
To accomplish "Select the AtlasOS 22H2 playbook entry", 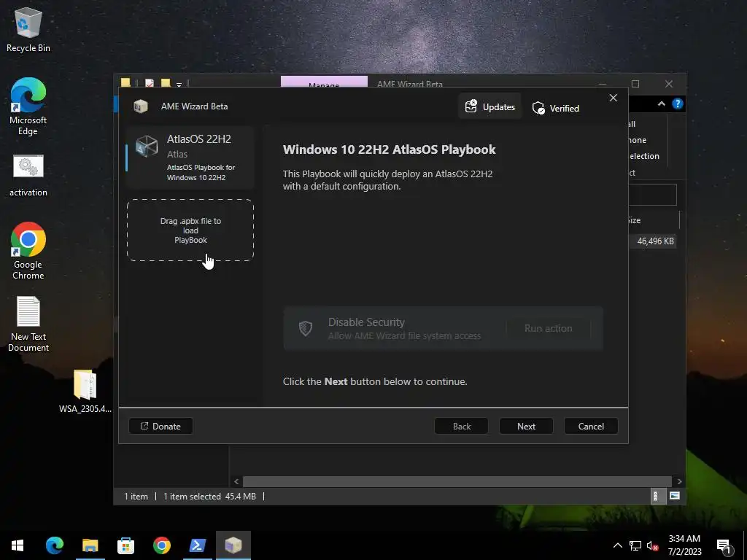I will pyautogui.click(x=190, y=157).
